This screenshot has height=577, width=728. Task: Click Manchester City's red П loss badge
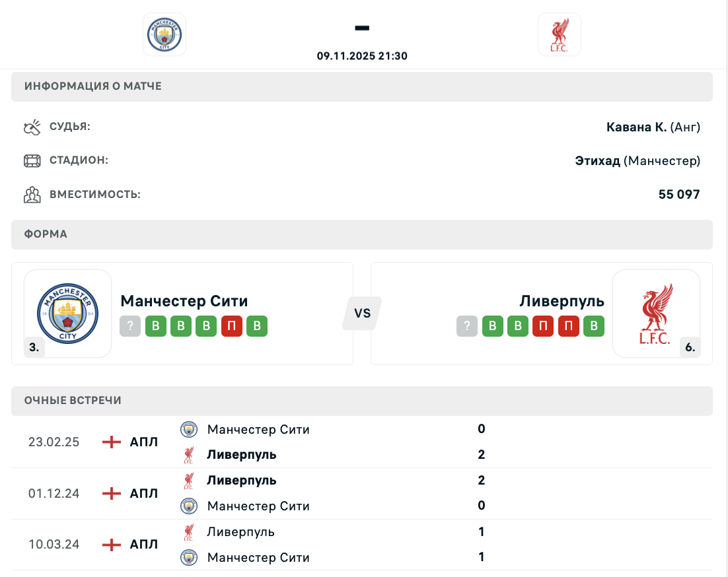pos(232,327)
